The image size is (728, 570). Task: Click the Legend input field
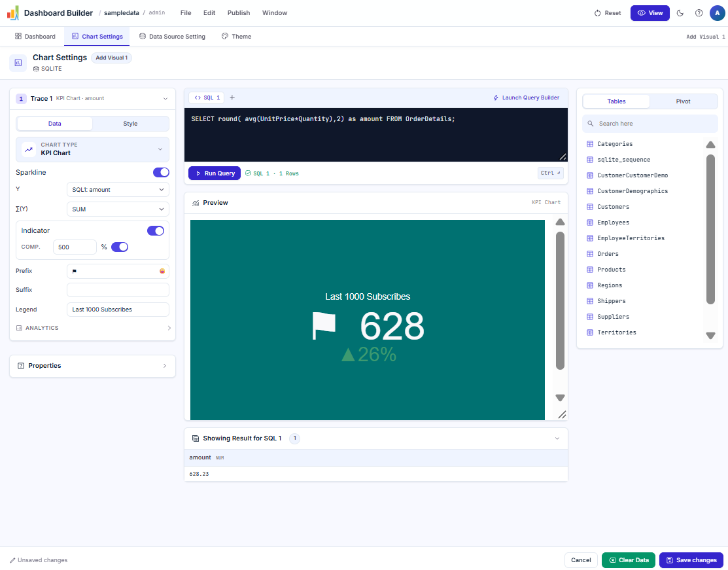point(118,310)
